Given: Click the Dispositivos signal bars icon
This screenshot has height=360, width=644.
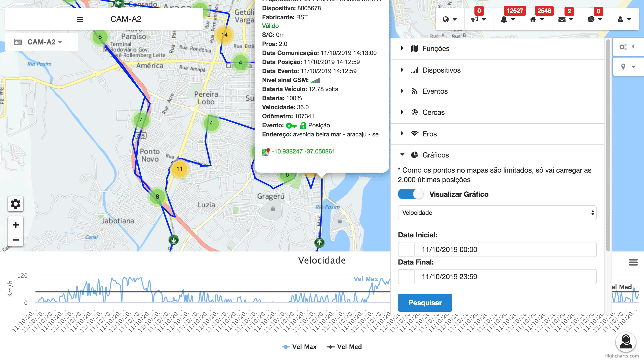Looking at the screenshot, I should click(x=415, y=70).
